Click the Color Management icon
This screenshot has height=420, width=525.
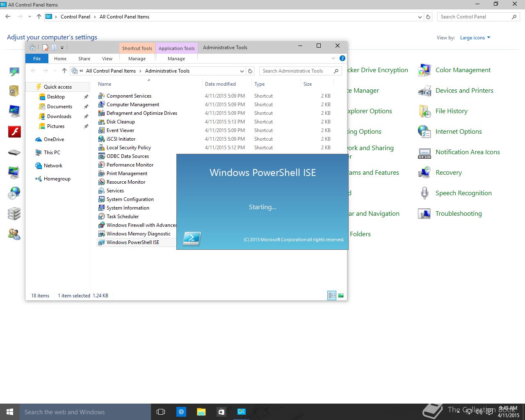click(x=424, y=70)
